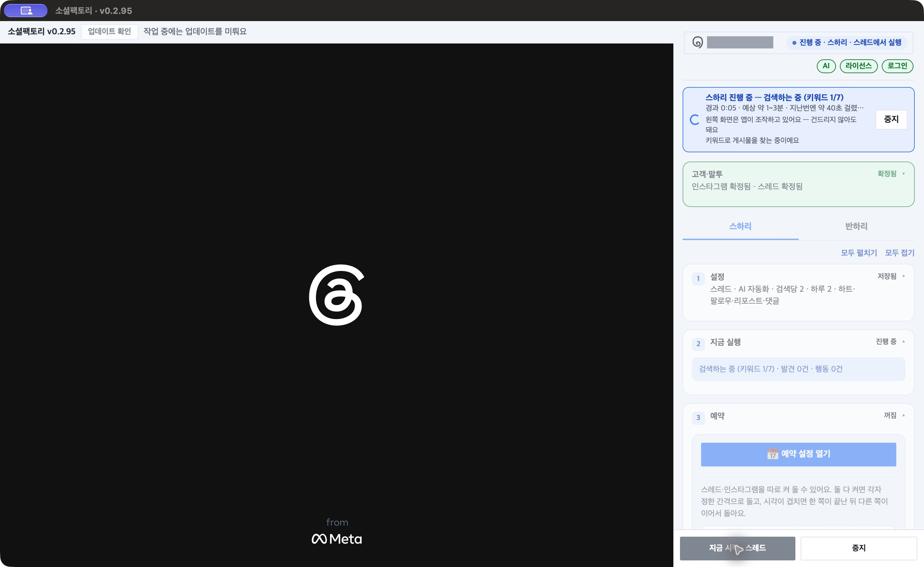This screenshot has width=924, height=567.
Task: Click the bottom 중지 button
Action: (x=859, y=548)
